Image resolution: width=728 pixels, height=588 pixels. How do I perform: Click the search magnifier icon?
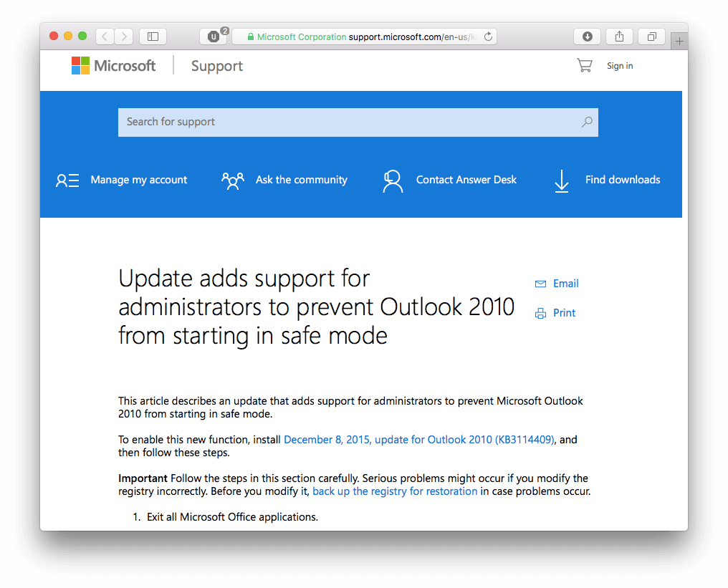point(587,122)
